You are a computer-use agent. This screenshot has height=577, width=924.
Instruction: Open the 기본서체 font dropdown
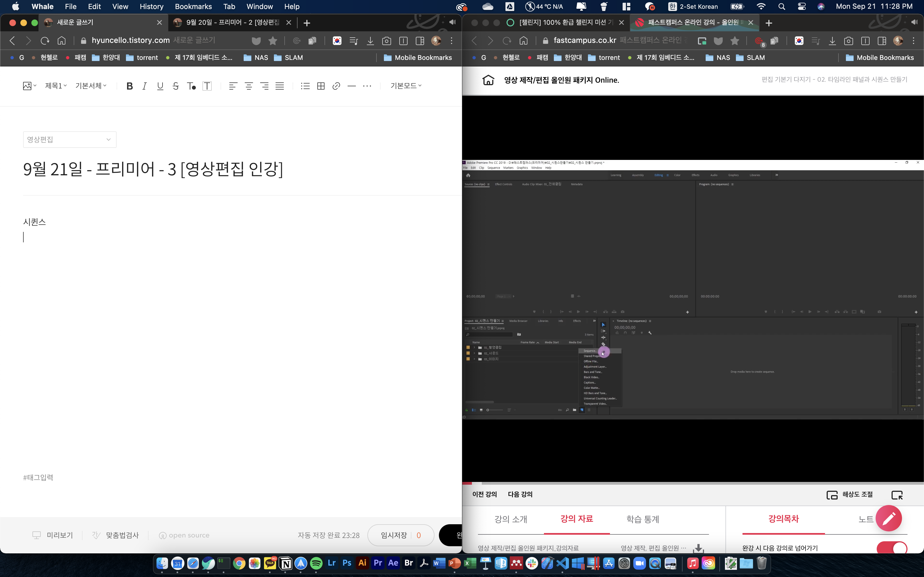[91, 86]
